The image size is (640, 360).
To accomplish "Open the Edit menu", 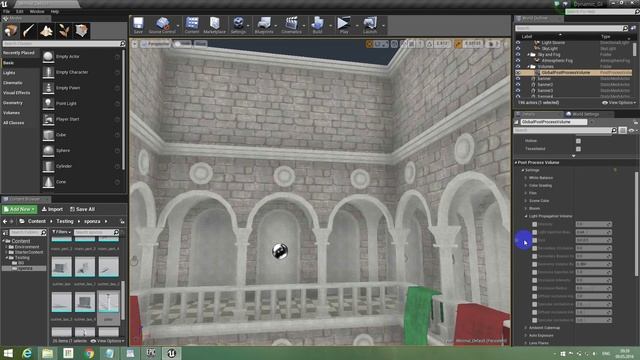I will 20,11.
